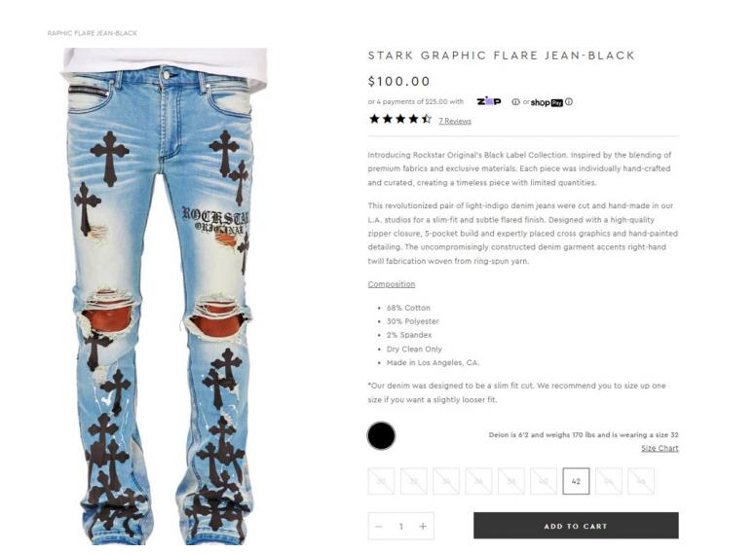This screenshot has width=756, height=555.
Task: Select the crossed-out size 44 box
Action: (x=609, y=481)
